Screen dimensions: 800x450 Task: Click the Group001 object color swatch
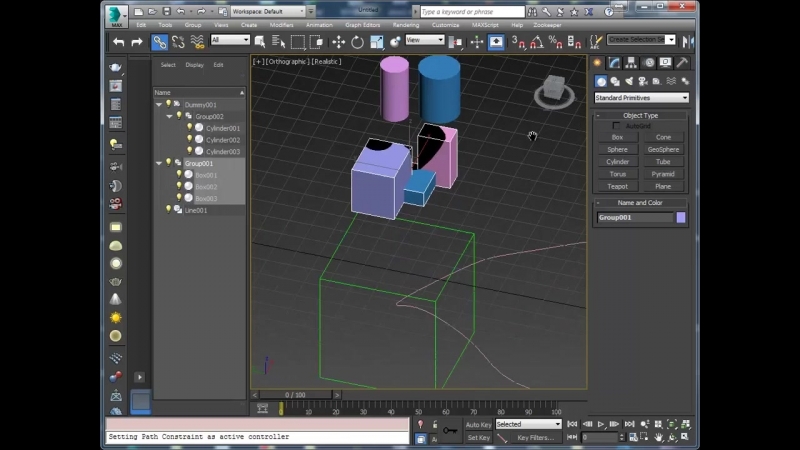point(681,217)
